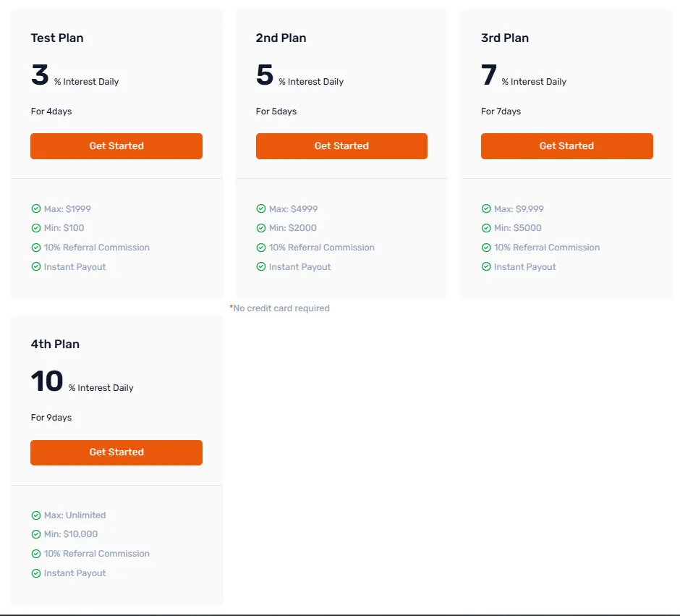The height and width of the screenshot is (616, 680).
Task: Click the 4th Plan heading
Action: click(x=55, y=345)
